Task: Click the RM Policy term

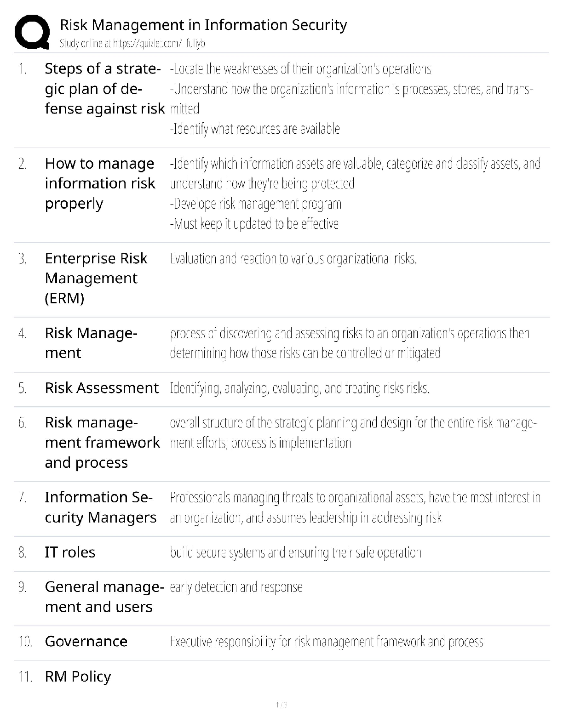Action: point(78,676)
